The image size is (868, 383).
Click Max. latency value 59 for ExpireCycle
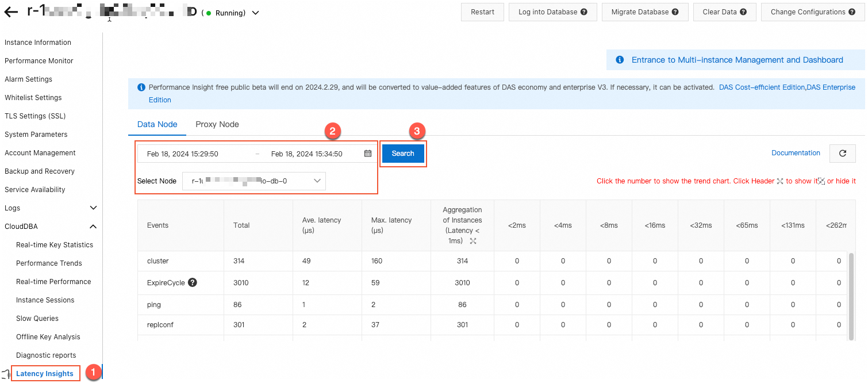pyautogui.click(x=375, y=283)
